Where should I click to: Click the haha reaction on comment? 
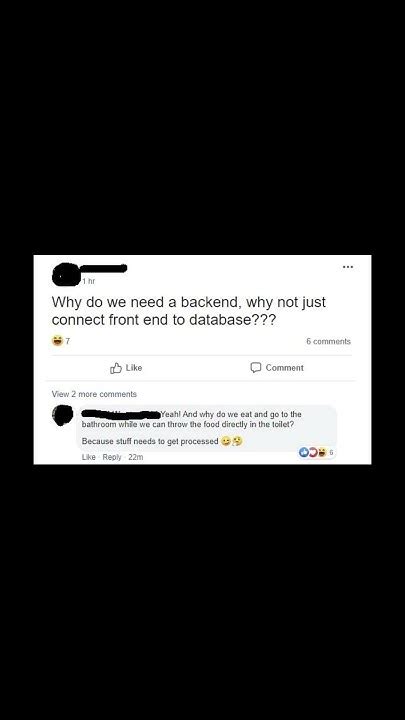pos(321,452)
